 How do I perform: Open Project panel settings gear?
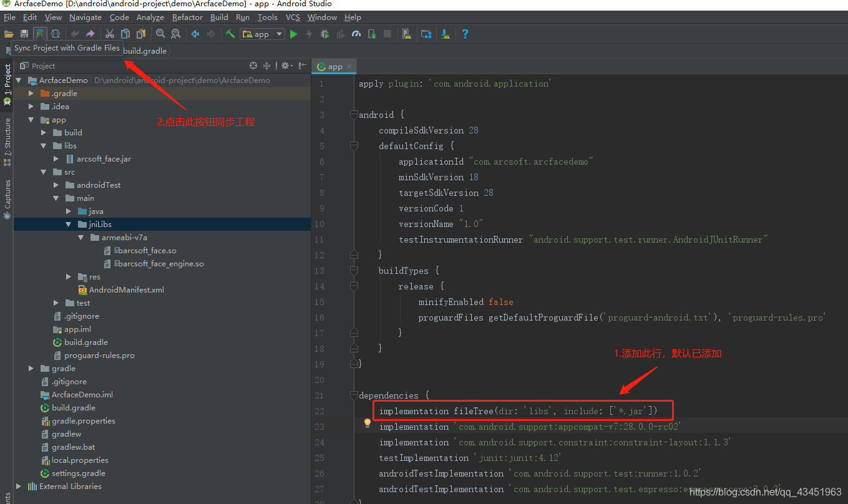click(x=286, y=65)
